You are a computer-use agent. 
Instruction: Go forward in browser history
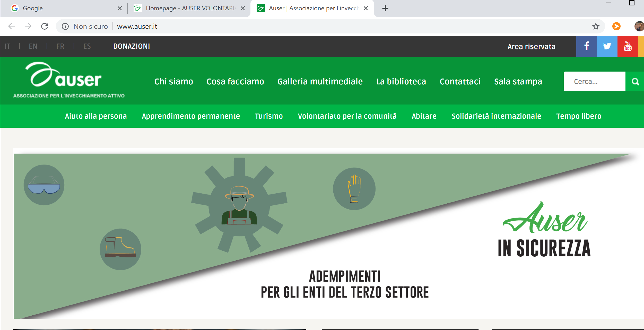coord(28,26)
